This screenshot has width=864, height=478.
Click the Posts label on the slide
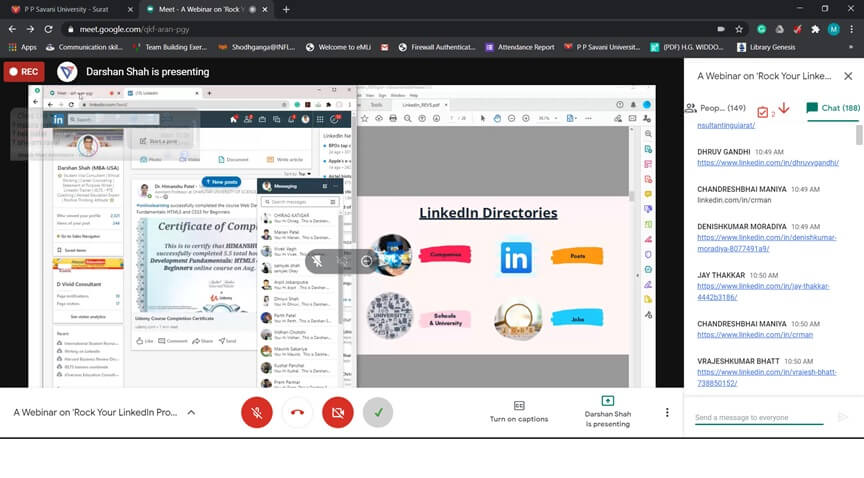pyautogui.click(x=577, y=256)
